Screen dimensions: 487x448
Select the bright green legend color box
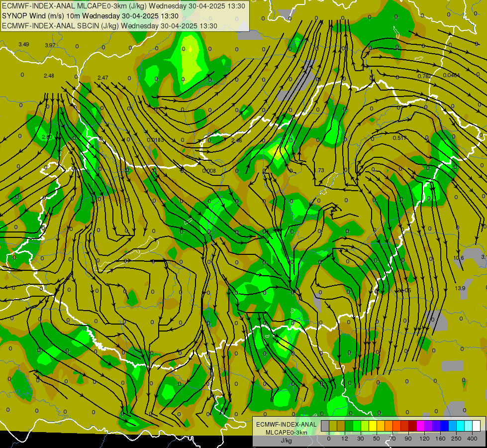(x=357, y=426)
